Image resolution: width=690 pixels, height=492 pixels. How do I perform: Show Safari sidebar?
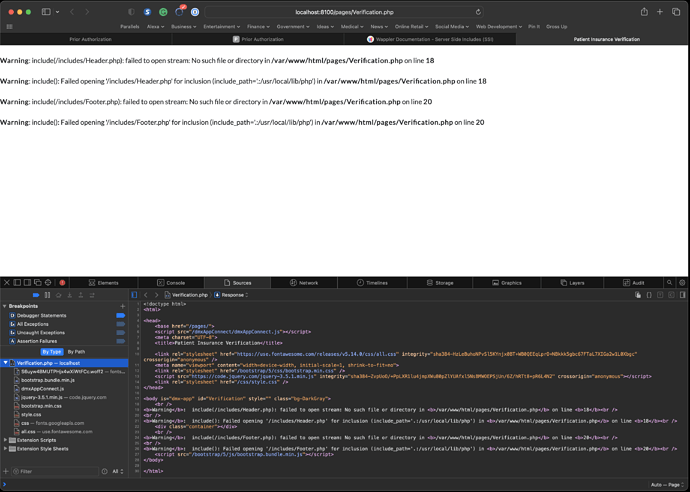pyautogui.click(x=46, y=12)
